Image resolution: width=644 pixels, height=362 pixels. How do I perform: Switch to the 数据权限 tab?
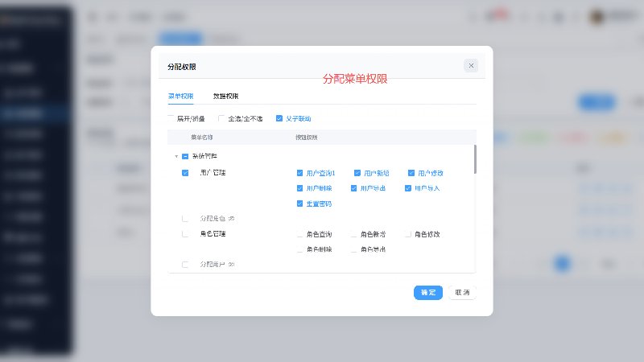[225, 96]
